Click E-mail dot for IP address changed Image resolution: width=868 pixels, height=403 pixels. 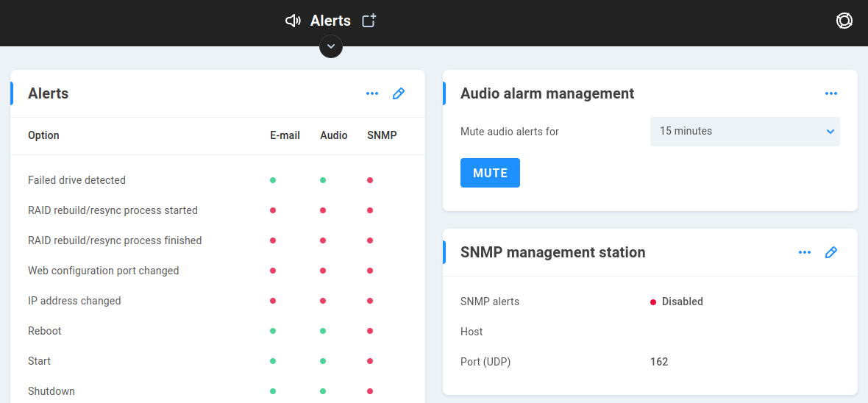273,301
